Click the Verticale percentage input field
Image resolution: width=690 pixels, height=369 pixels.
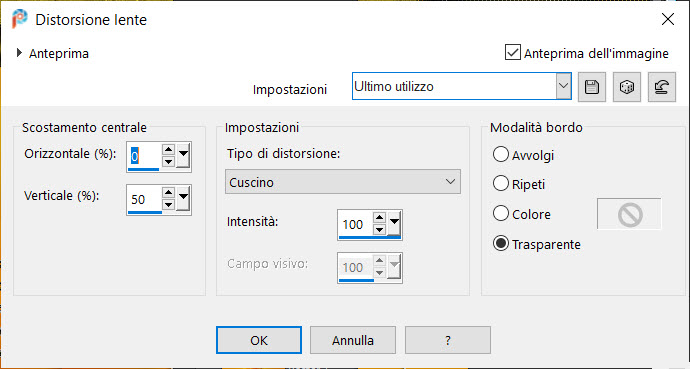pyautogui.click(x=144, y=199)
